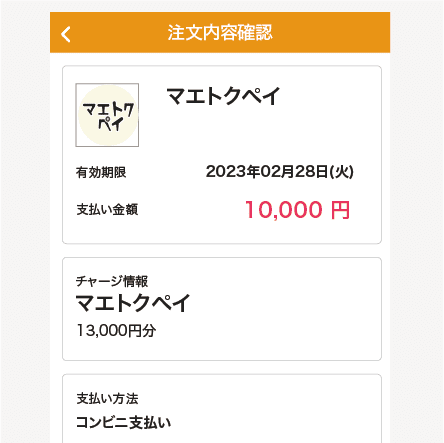Click the 支払い金額 label
444x443 pixels.
[x=107, y=210]
